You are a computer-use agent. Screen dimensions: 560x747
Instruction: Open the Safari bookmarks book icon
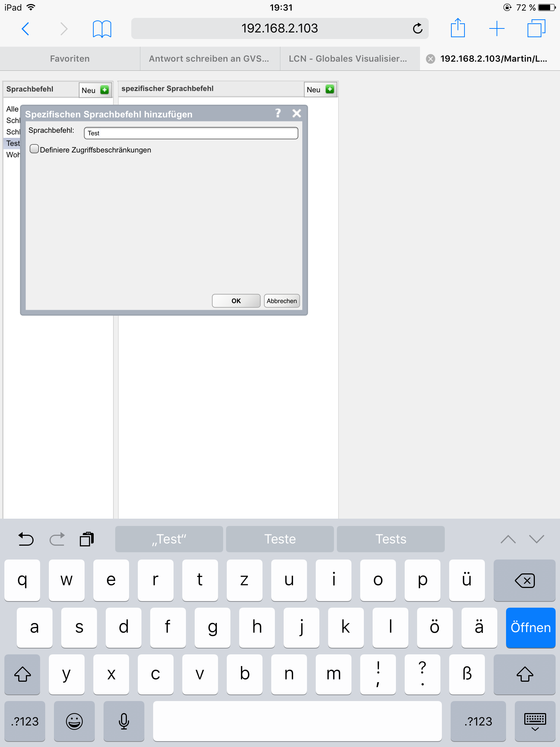[102, 28]
